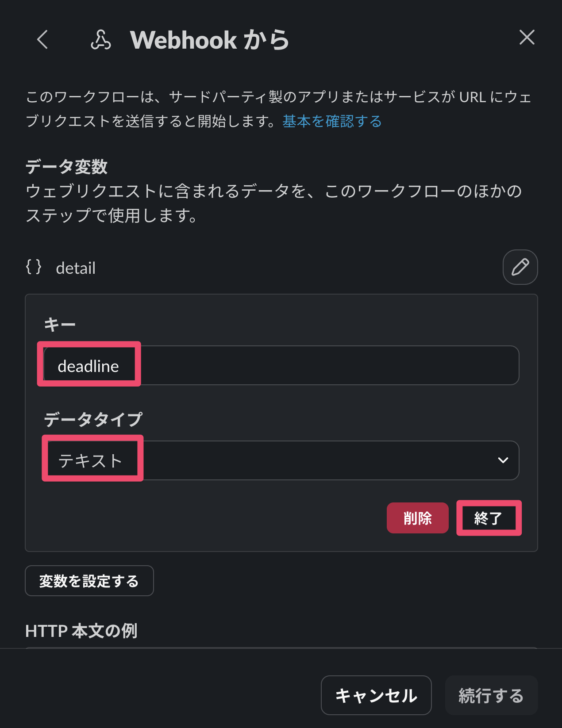The image size is (562, 728).
Task: Open the 基本を確認する link
Action: [331, 121]
